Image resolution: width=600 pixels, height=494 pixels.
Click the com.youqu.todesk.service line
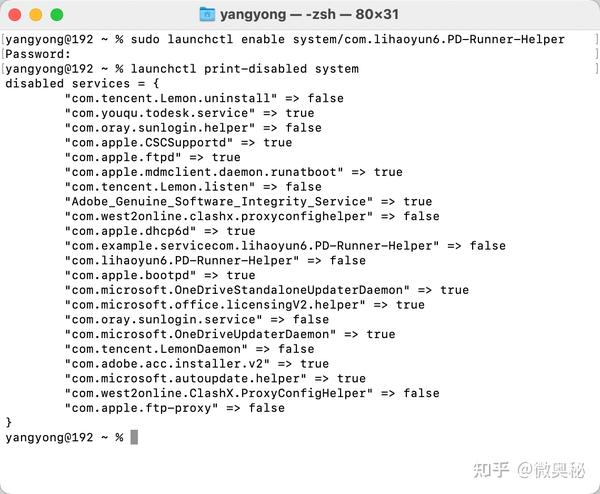click(189, 113)
